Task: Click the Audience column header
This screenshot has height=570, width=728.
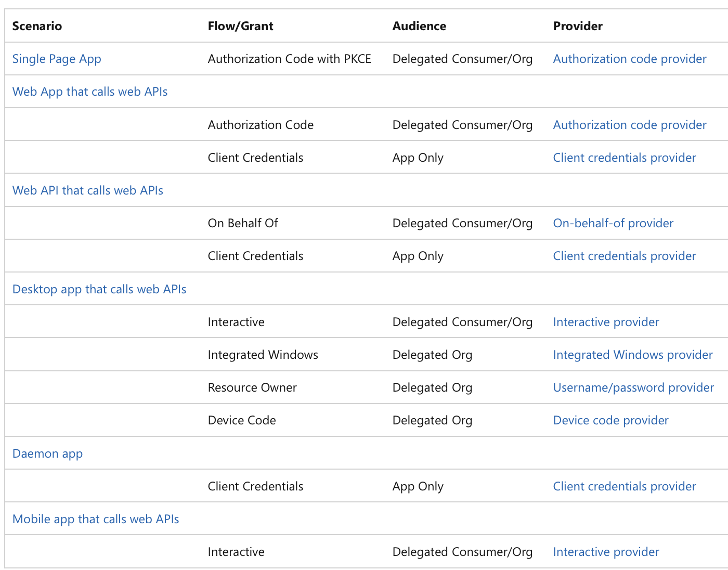Action: tap(419, 26)
